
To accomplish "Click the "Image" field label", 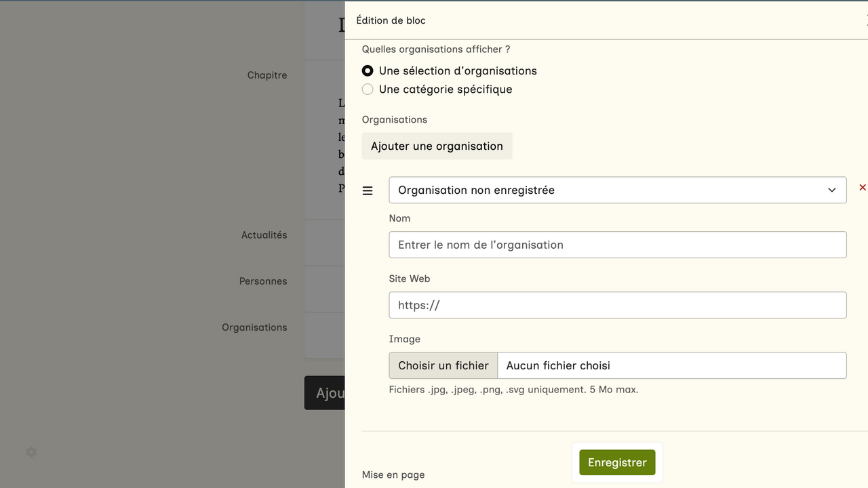I will 405,339.
